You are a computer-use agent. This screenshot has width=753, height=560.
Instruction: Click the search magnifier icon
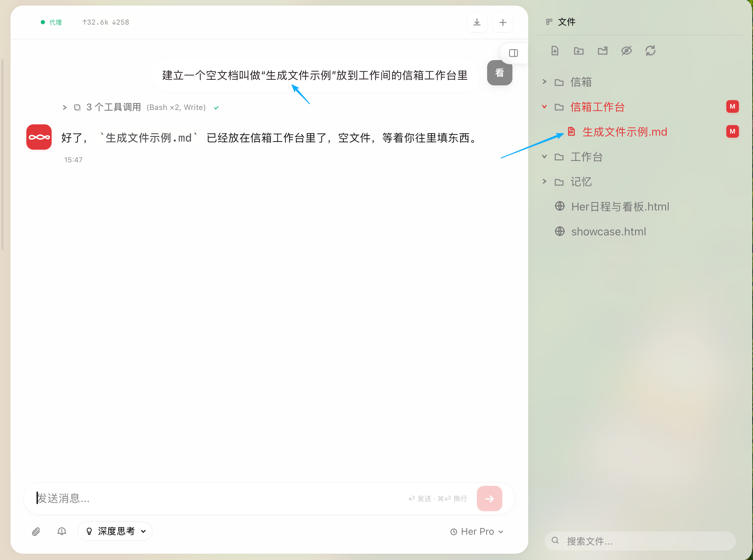point(555,540)
